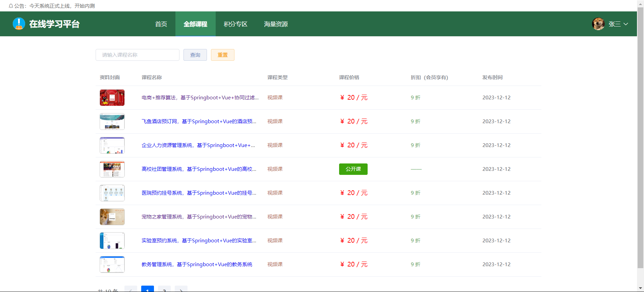Click the 在线学习平台 logo icon

point(19,24)
